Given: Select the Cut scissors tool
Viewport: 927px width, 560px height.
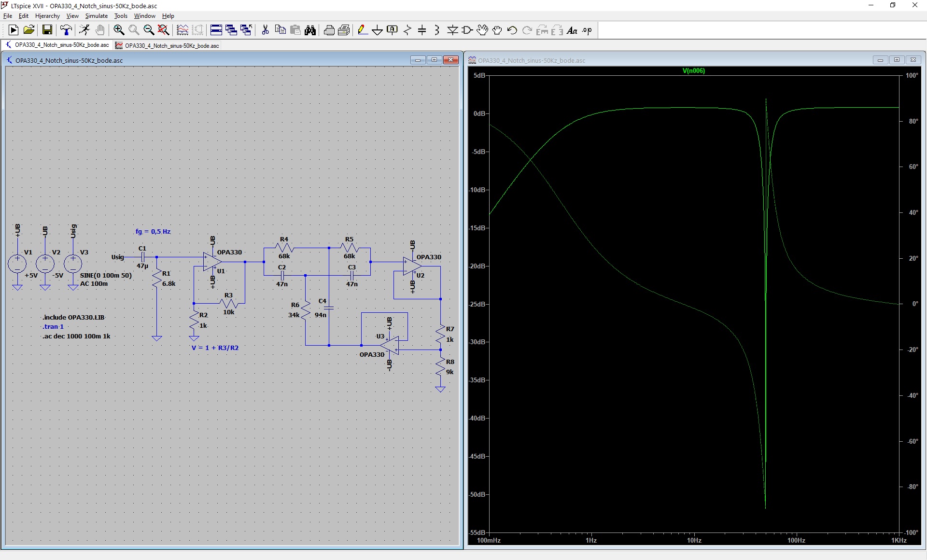Looking at the screenshot, I should pos(265,30).
